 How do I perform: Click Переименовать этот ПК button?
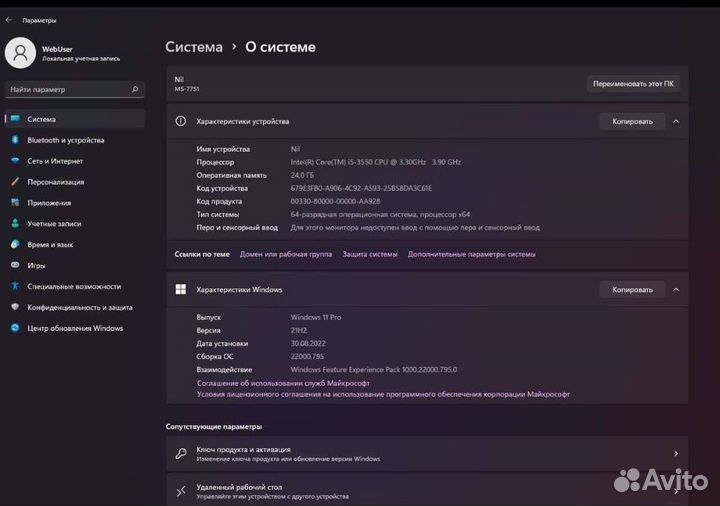point(633,84)
